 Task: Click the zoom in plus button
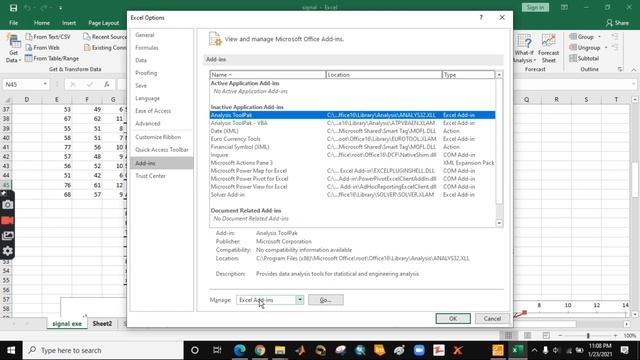pyautogui.click(x=616, y=336)
